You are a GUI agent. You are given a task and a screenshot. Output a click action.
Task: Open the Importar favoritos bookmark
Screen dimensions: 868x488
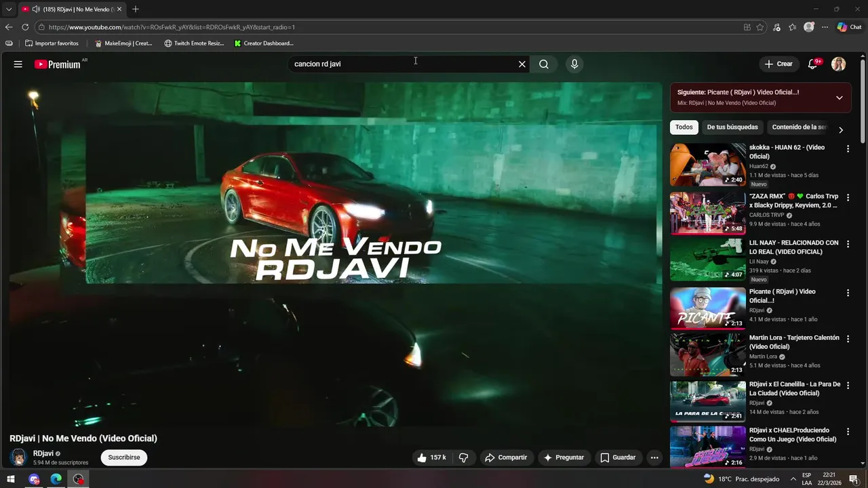click(x=52, y=43)
